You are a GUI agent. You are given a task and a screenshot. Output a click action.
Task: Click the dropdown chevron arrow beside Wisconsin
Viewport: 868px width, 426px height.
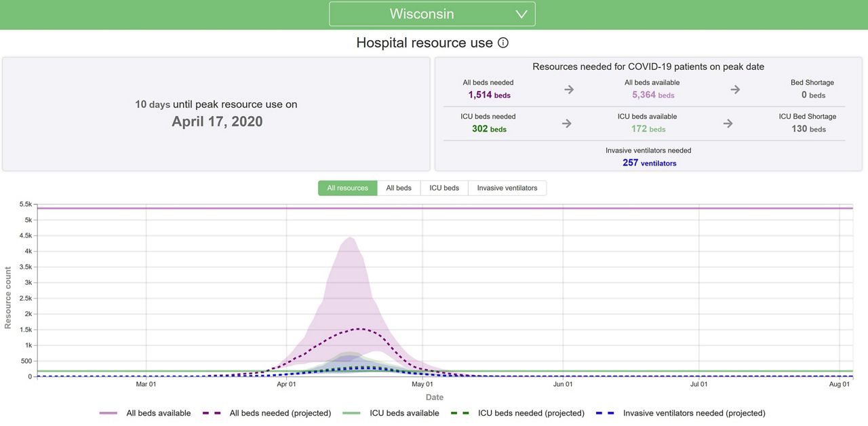pyautogui.click(x=521, y=14)
